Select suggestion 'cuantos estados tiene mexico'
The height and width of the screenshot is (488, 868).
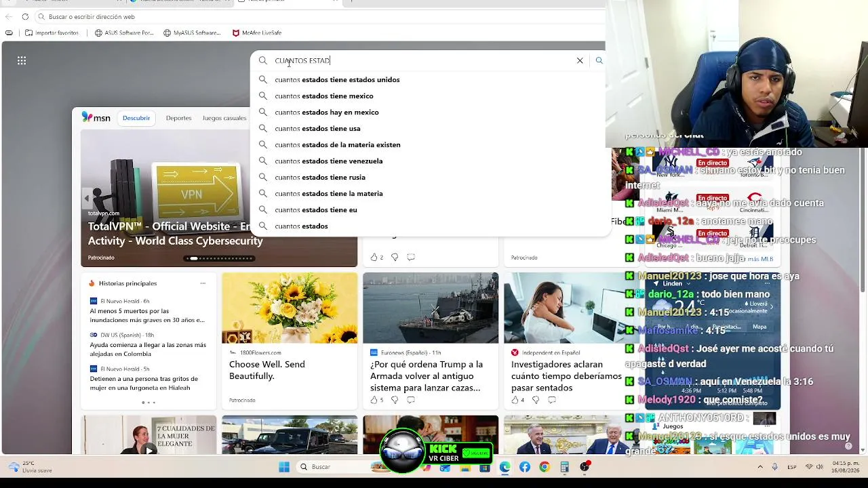pyautogui.click(x=431, y=96)
